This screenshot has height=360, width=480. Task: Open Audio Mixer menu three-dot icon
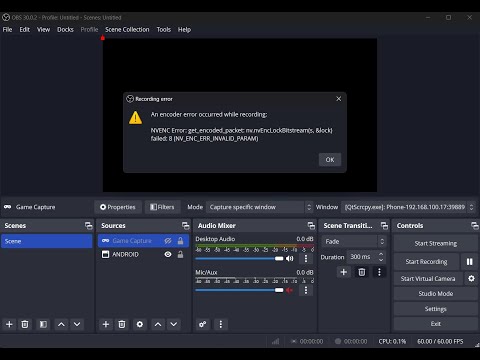(220, 324)
